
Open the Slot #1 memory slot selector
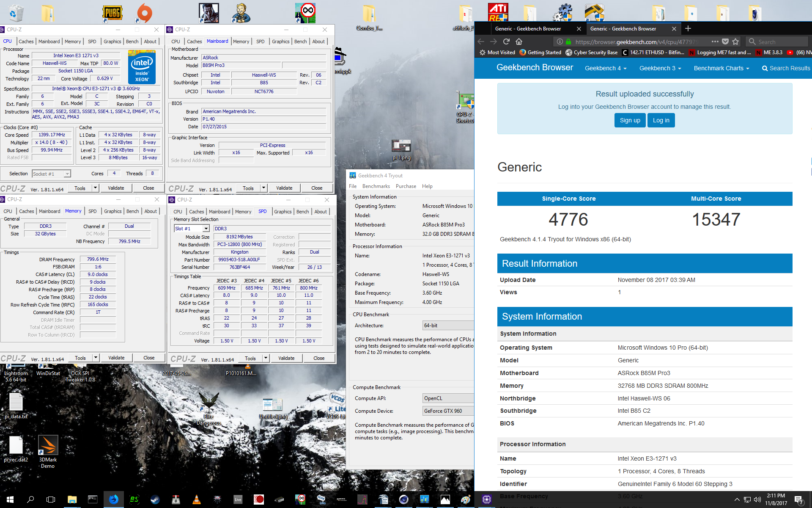click(192, 229)
